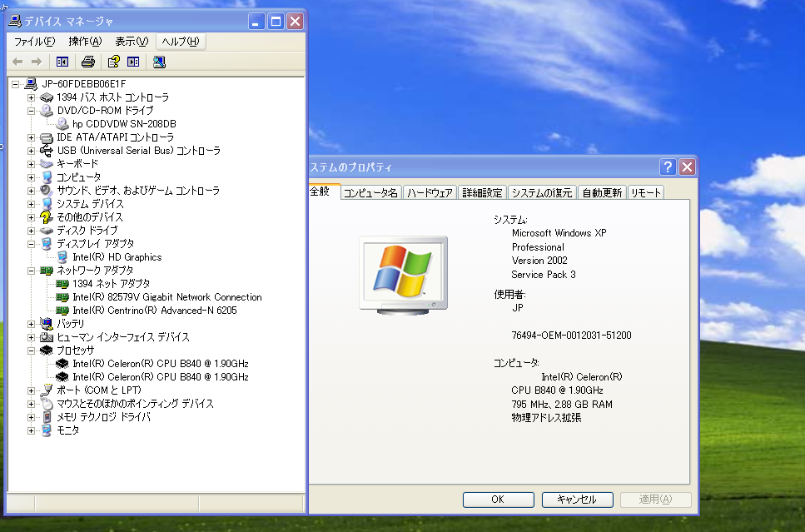
Task: Collapse the ディスプレイ アダプタ node
Action: tap(31, 245)
